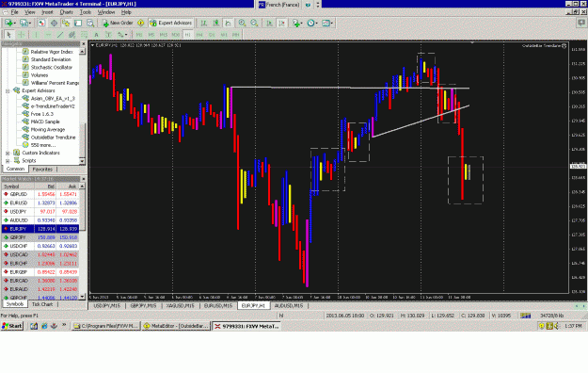Click the OutsideBar TrendLine smiley on chart
The image size is (588, 373).
point(564,46)
